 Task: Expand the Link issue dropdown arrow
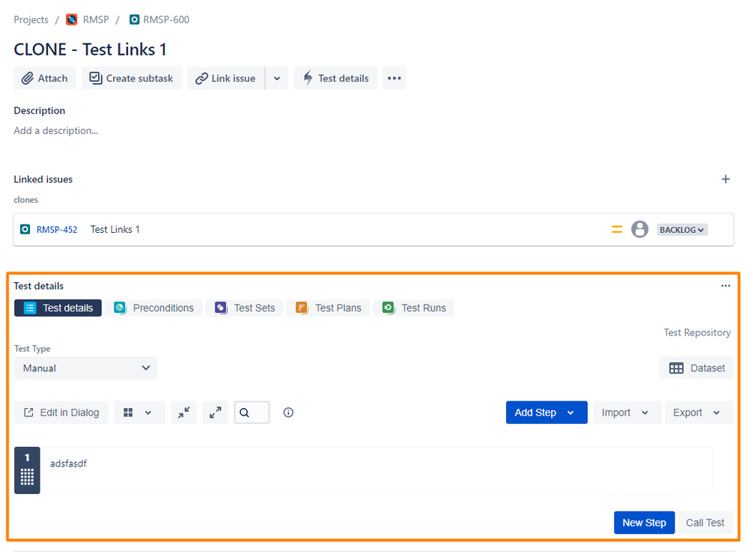point(277,78)
